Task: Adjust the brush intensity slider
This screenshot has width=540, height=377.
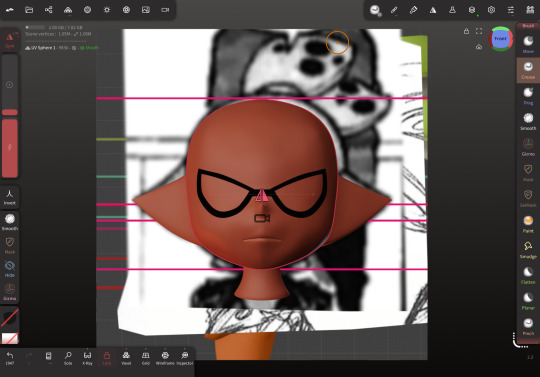Action: (10, 148)
